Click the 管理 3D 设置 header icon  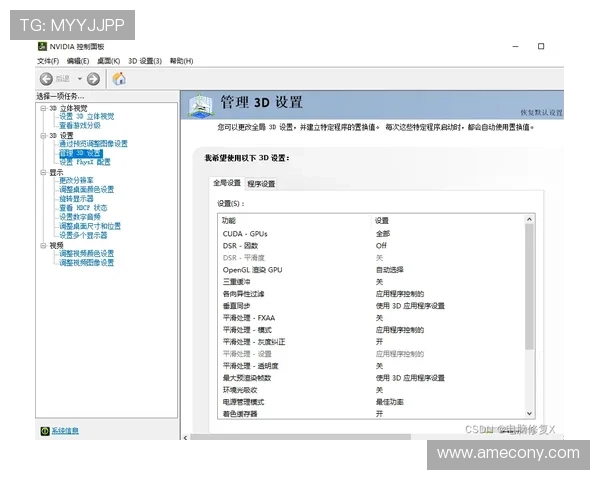click(x=200, y=105)
